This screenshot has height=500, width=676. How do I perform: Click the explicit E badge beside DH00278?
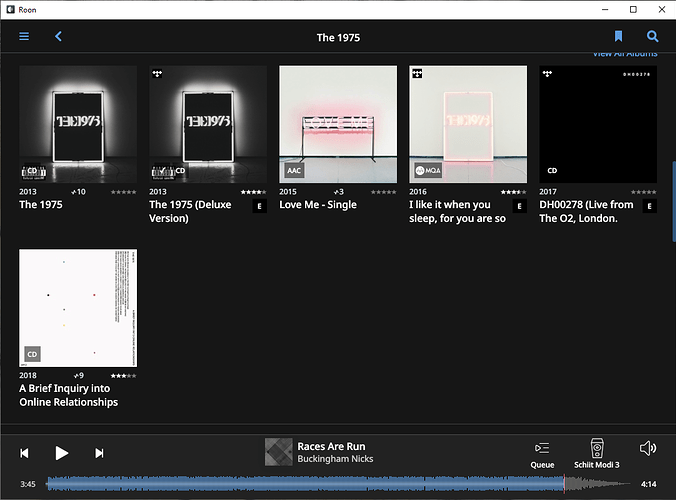click(x=649, y=206)
